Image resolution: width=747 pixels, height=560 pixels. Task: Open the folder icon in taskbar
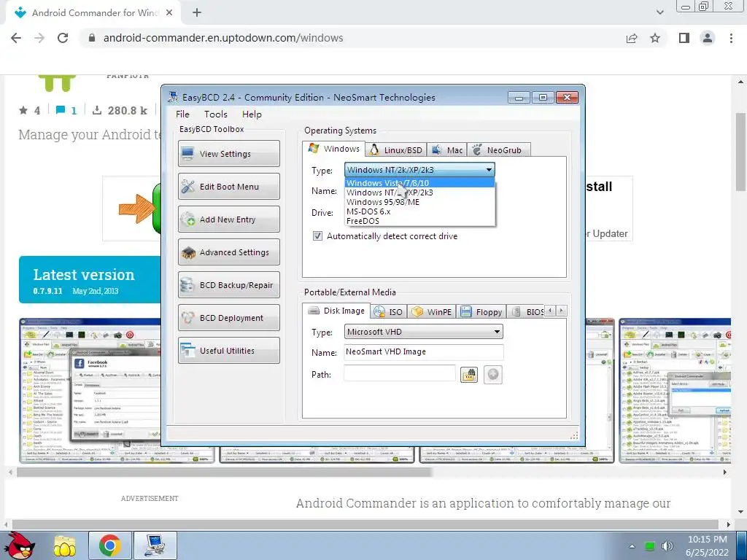(65, 545)
